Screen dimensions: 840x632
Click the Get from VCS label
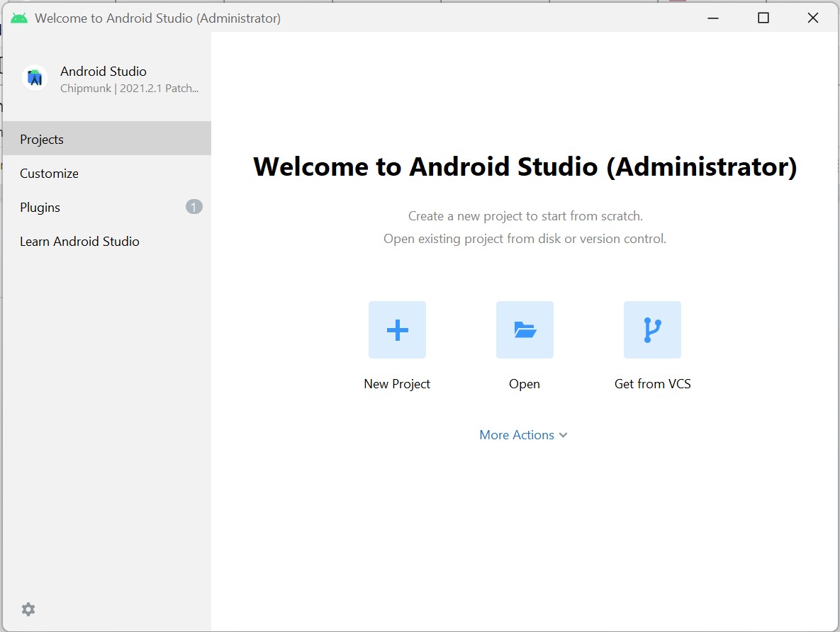(652, 383)
